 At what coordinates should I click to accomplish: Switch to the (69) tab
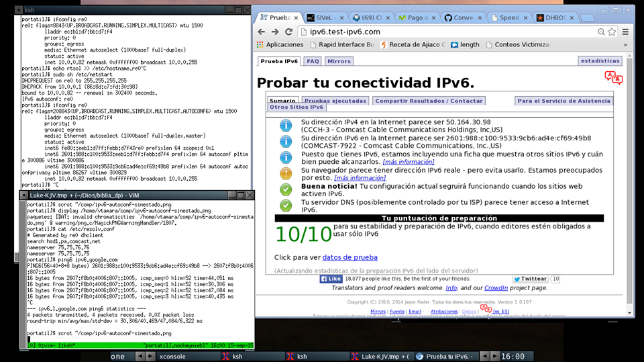372,17
